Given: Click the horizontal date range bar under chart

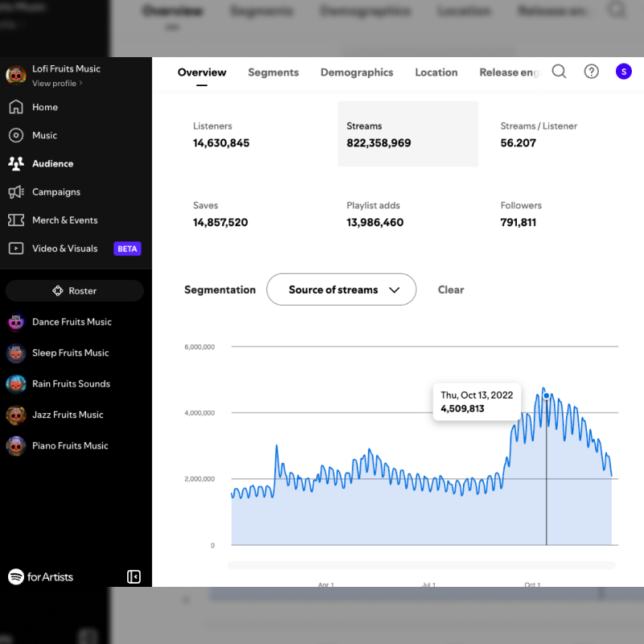Looking at the screenshot, I should coord(422,565).
